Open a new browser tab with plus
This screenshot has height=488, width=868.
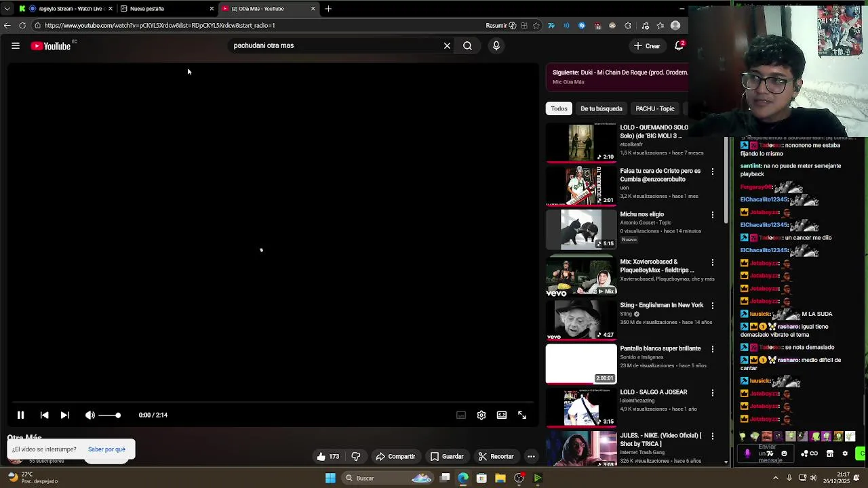pos(328,9)
